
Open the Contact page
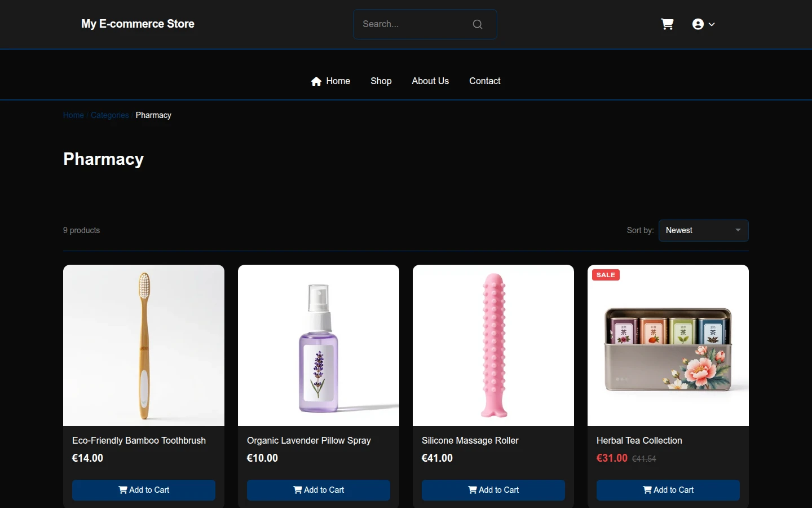click(485, 81)
